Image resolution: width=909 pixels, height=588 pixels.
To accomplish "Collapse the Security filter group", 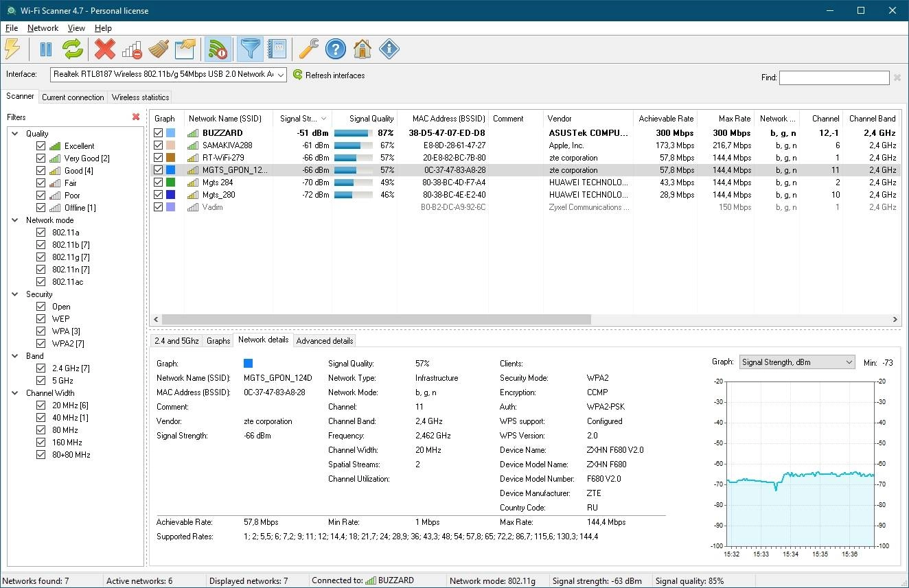I will pos(16,294).
